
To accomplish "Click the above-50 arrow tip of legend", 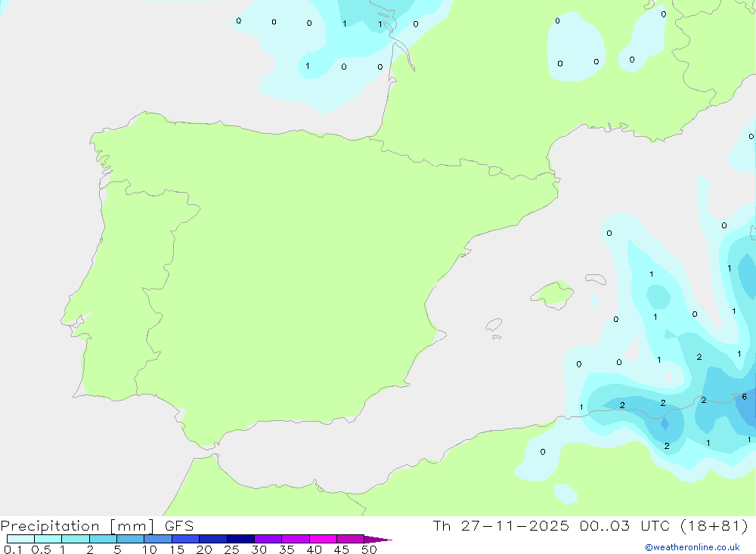I will pyautogui.click(x=377, y=539).
